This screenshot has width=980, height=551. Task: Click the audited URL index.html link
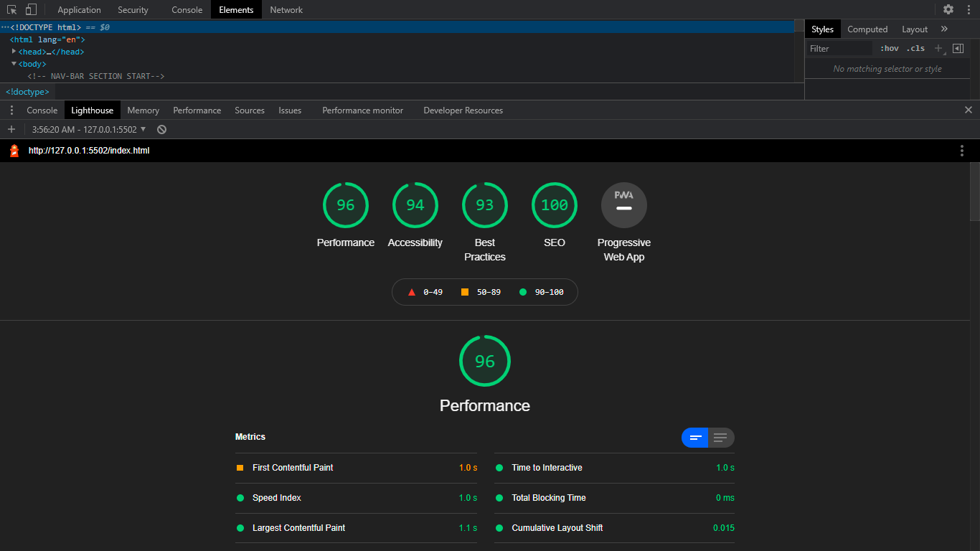coord(89,151)
